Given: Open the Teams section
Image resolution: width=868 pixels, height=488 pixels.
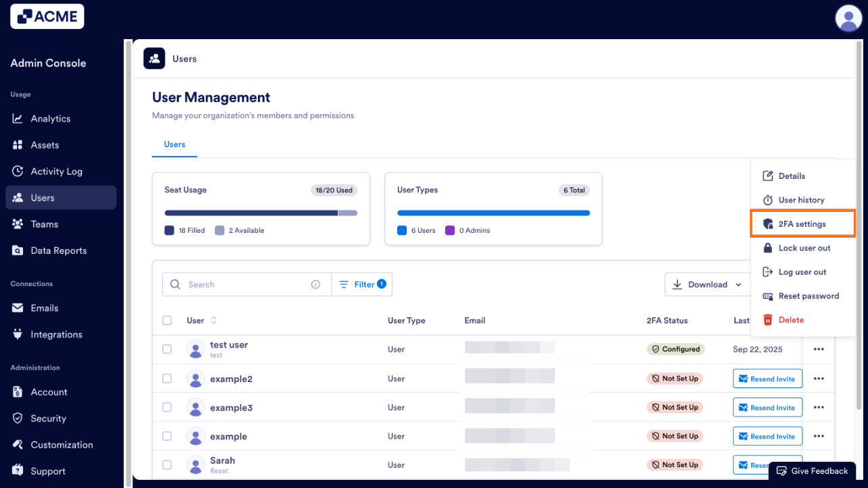Looking at the screenshot, I should 44,224.
